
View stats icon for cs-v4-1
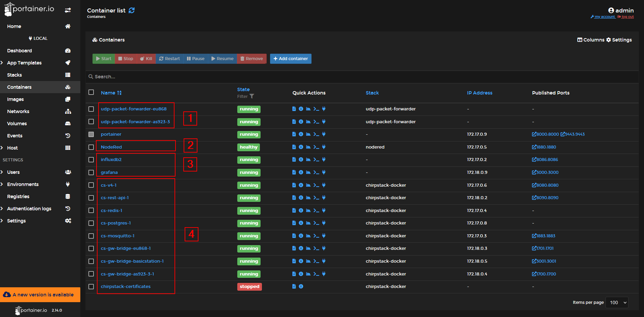(x=308, y=185)
